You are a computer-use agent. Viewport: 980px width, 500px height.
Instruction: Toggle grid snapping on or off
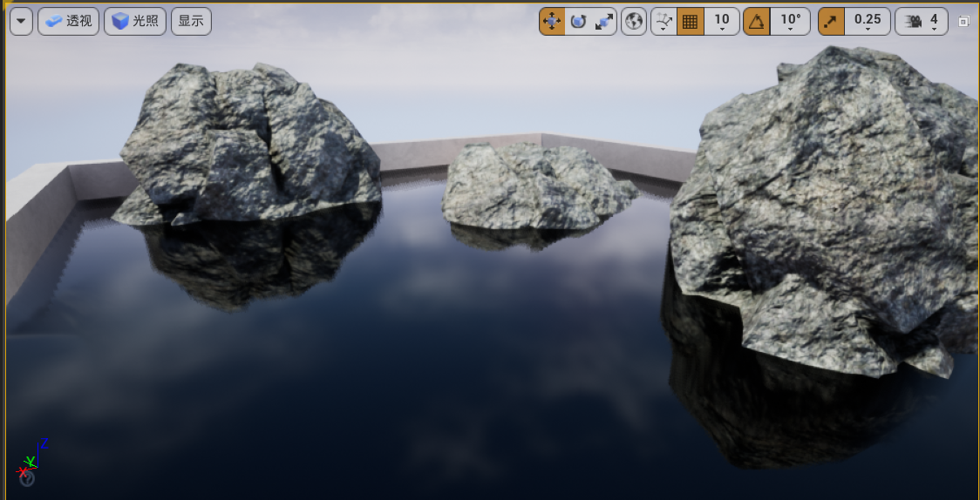pyautogui.click(x=690, y=22)
